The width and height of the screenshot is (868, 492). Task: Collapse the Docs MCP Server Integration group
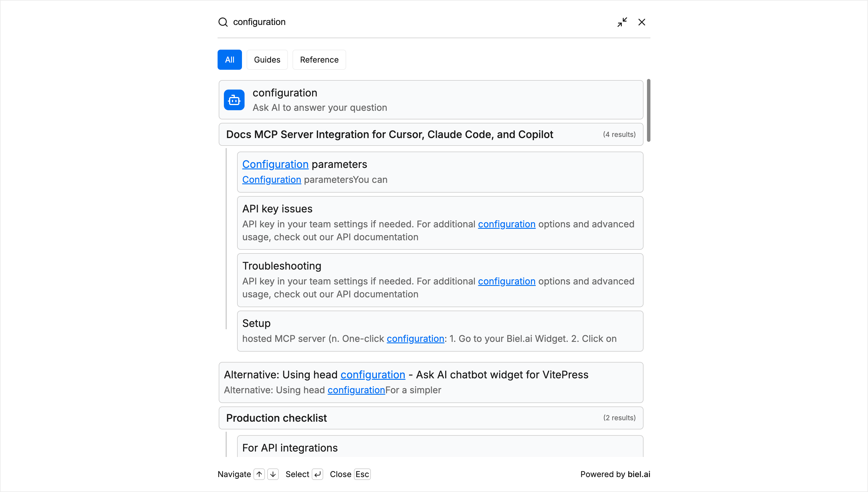[x=431, y=135]
